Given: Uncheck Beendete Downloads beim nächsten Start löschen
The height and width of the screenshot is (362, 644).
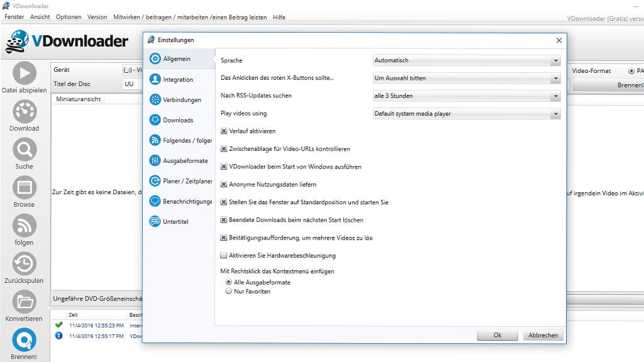Looking at the screenshot, I should [x=224, y=219].
